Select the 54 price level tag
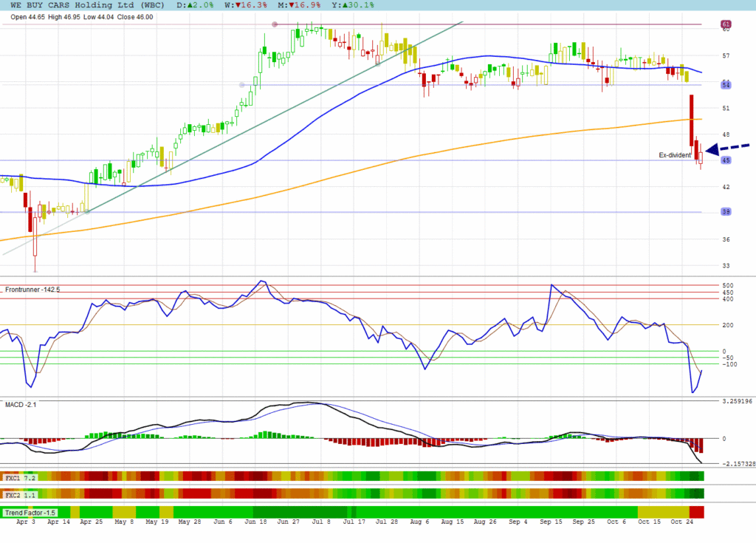756x543 pixels. [x=726, y=86]
